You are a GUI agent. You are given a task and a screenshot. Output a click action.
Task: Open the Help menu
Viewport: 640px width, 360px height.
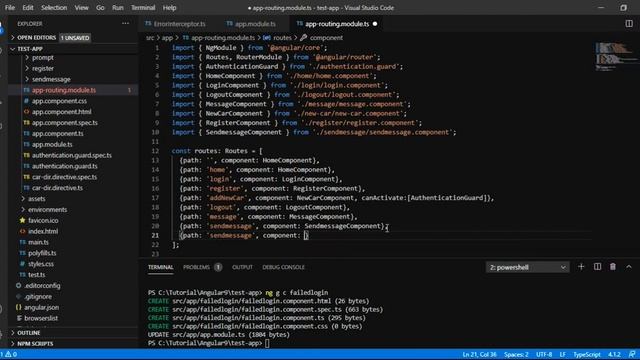click(x=169, y=8)
